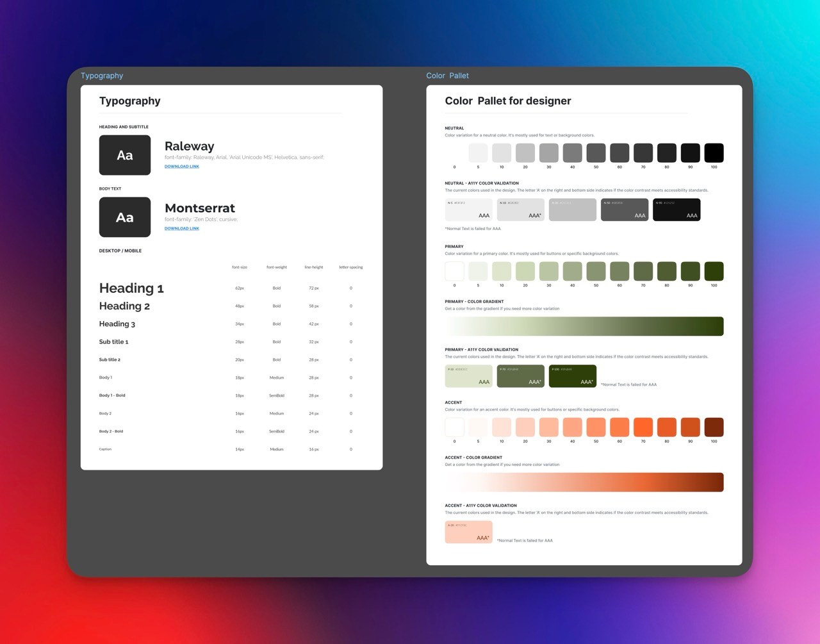This screenshot has height=644, width=820.
Task: Click the Heading 3 sample text
Action: 117,324
